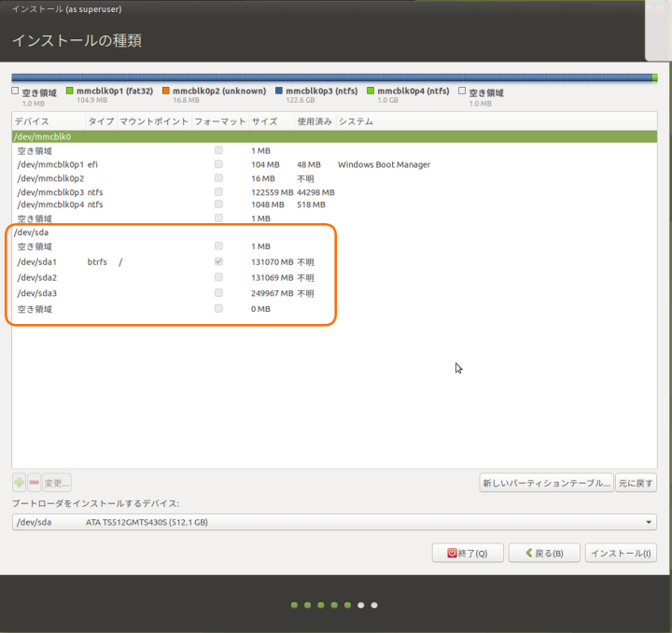Click the red power icon on 終了(Q)
Viewport: 672px width, 633px height.
click(x=453, y=553)
